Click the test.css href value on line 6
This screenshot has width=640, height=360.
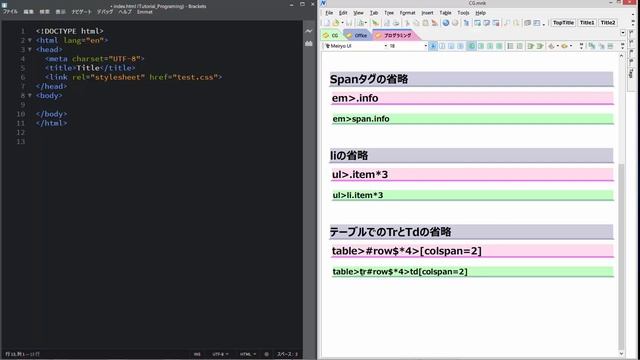tap(195, 77)
